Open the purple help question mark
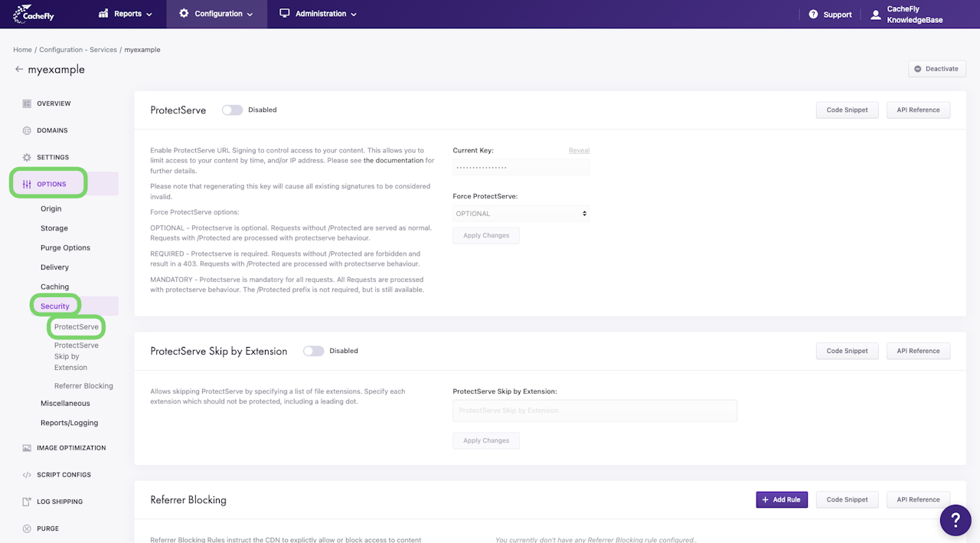The width and height of the screenshot is (980, 543). coord(955,521)
